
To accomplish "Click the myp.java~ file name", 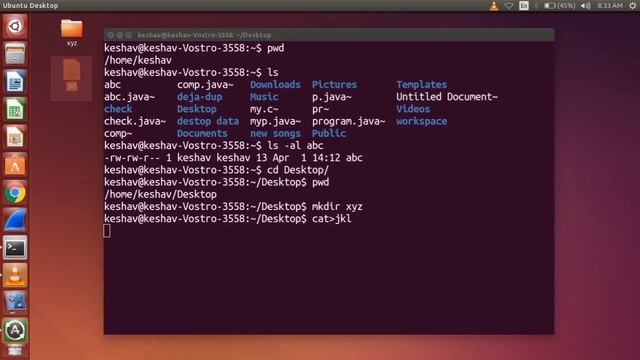I will (276, 121).
